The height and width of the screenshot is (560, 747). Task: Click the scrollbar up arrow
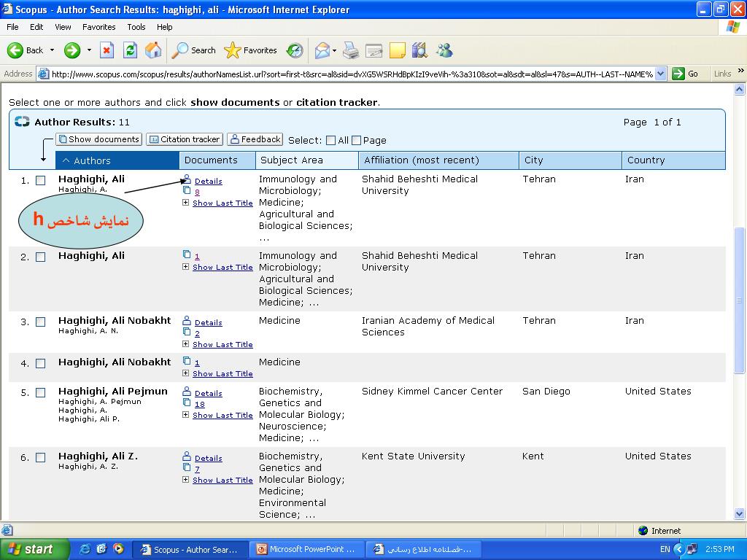point(740,89)
